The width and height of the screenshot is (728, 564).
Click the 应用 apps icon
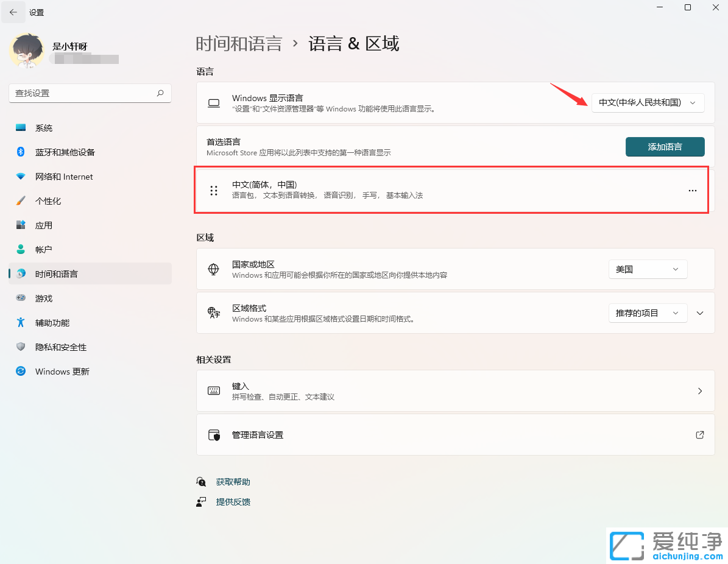pos(21,225)
